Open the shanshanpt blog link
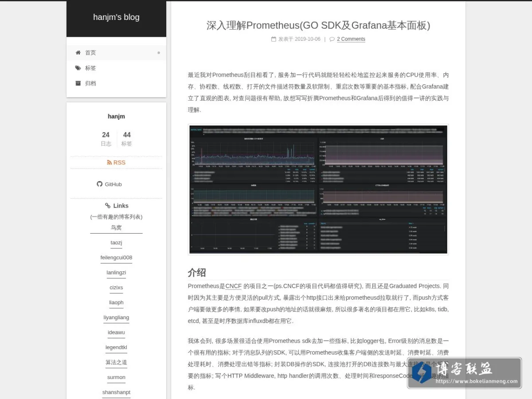 tap(116, 392)
